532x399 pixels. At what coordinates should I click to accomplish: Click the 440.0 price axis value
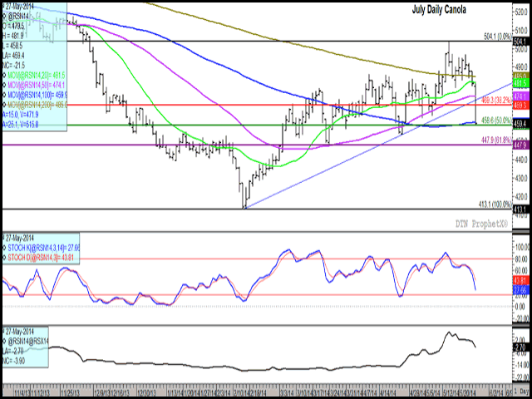tap(521, 160)
